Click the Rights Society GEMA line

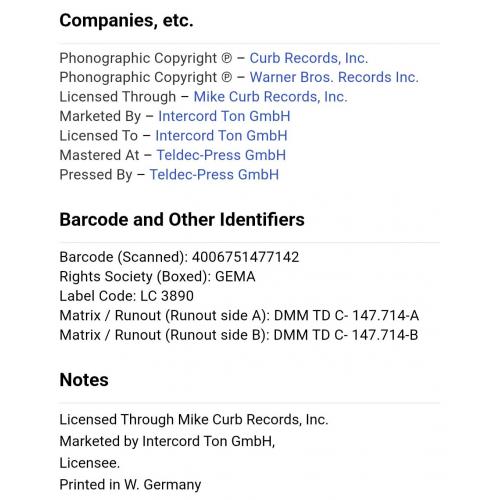[x=157, y=277]
